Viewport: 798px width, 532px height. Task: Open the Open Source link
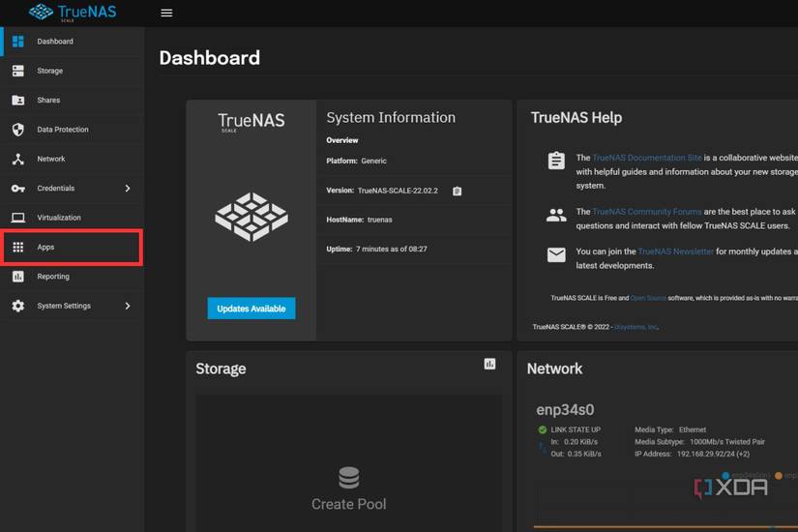click(648, 298)
